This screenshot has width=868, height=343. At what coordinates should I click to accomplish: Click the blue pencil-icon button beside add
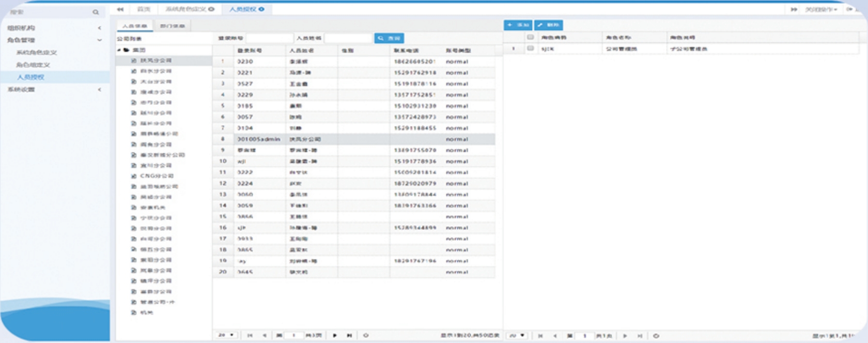[549, 25]
